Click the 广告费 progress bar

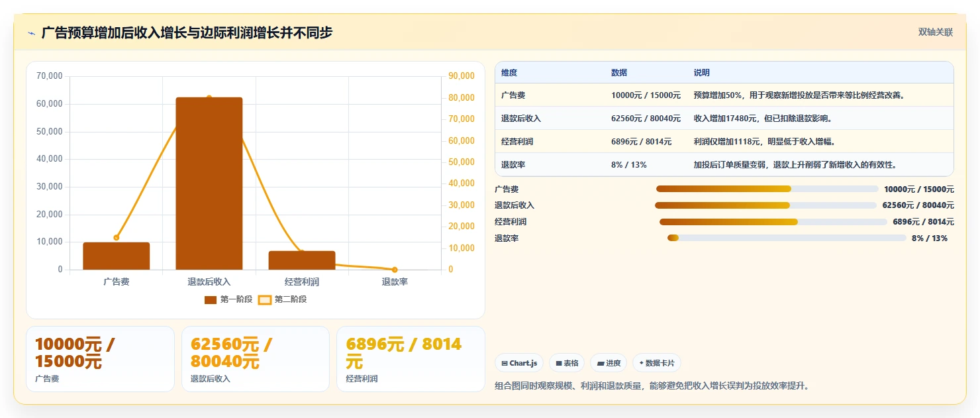click(x=767, y=189)
